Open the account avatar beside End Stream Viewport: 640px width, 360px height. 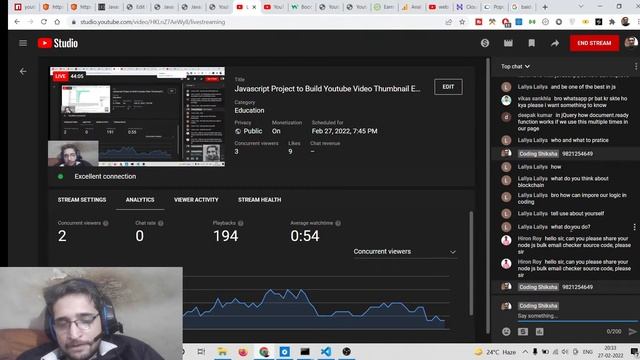(x=631, y=42)
